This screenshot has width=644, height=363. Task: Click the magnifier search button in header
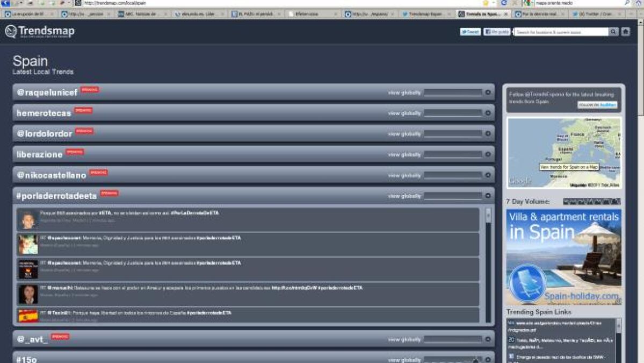click(x=613, y=32)
